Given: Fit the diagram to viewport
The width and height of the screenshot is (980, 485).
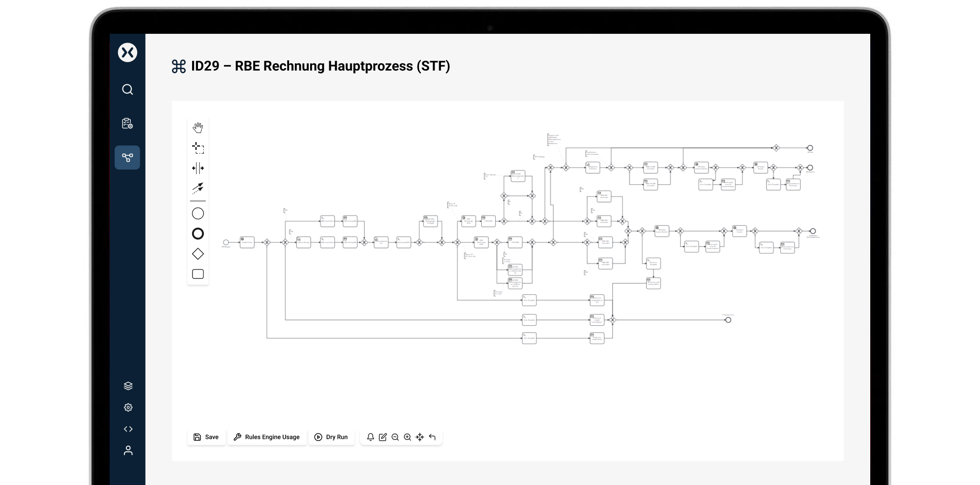Looking at the screenshot, I should tap(420, 437).
